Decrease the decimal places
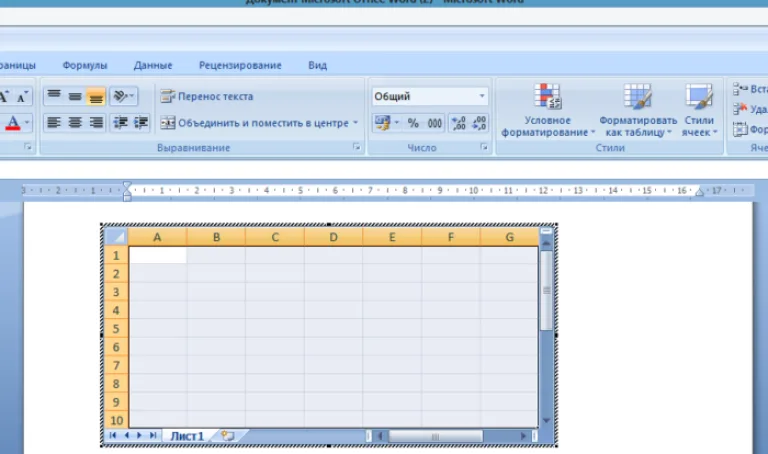768x454 pixels. [x=479, y=123]
